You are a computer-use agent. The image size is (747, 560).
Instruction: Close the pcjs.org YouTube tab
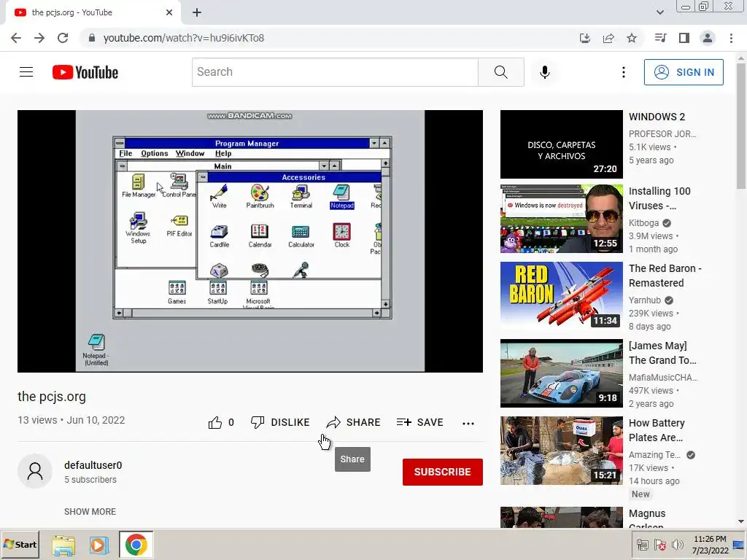169,12
